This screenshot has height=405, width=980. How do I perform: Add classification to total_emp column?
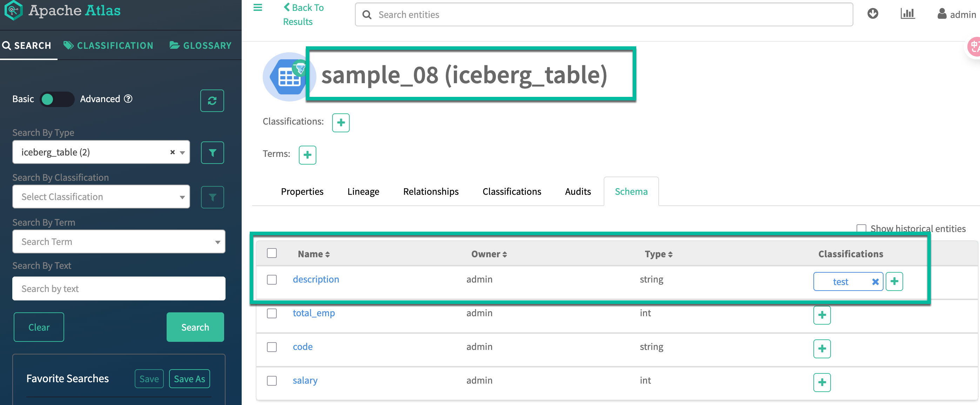coord(822,315)
